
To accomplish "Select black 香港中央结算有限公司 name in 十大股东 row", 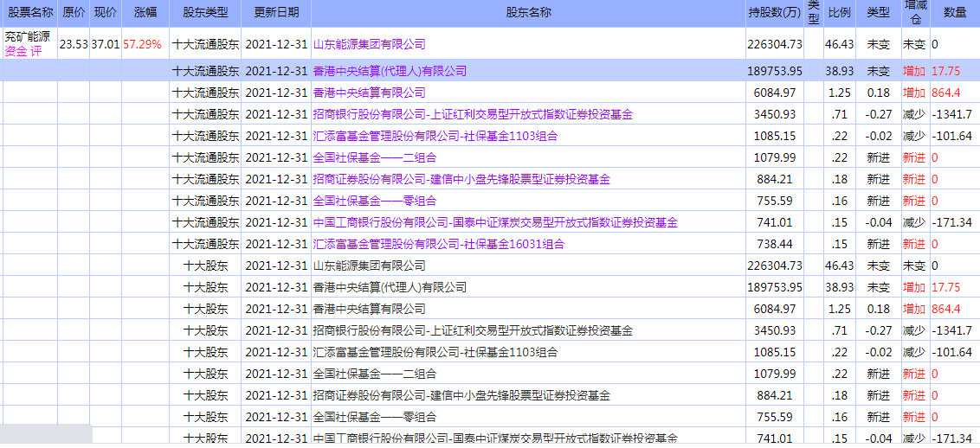I will [x=369, y=309].
